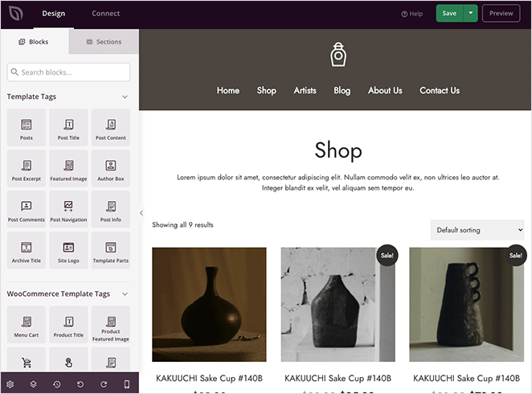Click the Contact Us menu item
This screenshot has width=532, height=394.
tap(440, 91)
